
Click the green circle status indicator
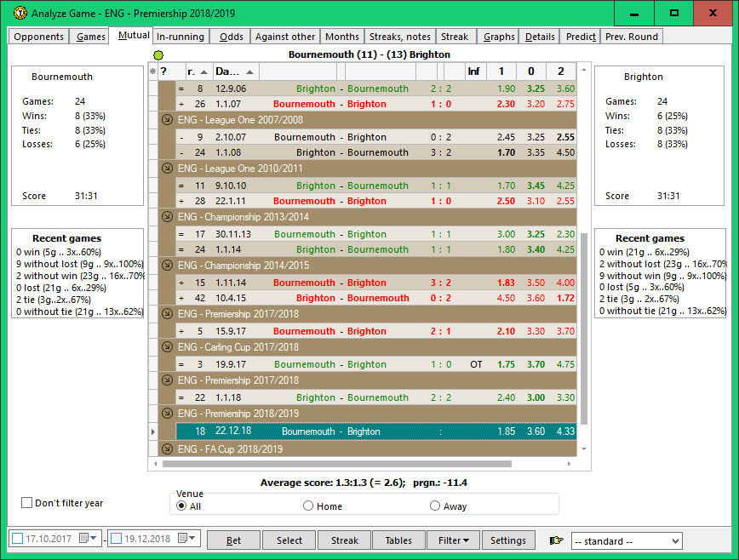(158, 55)
